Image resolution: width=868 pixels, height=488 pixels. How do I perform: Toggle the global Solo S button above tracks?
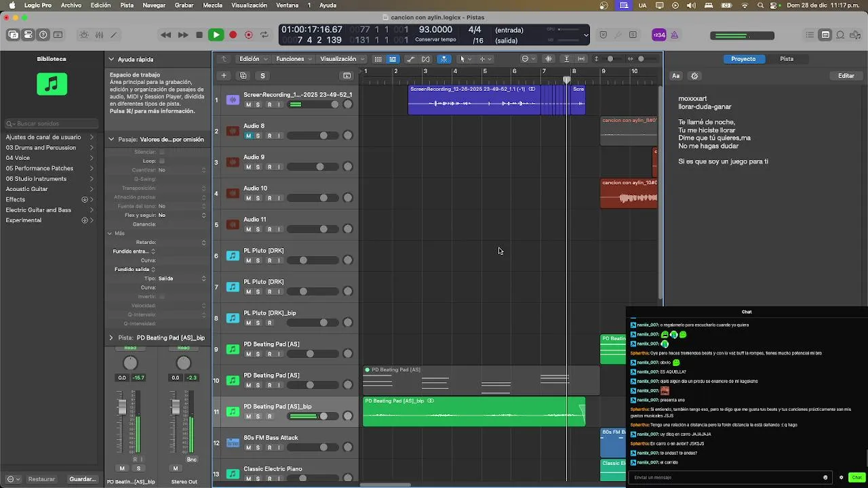click(x=262, y=75)
